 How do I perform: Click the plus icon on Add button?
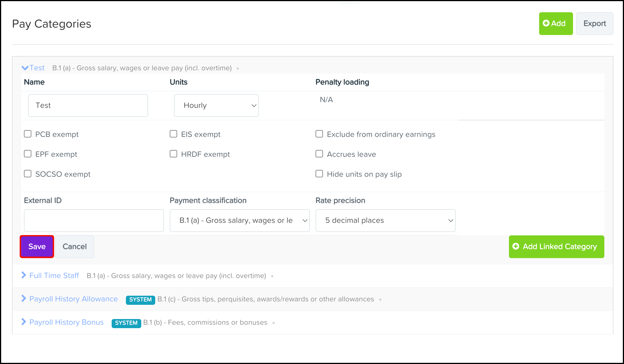point(546,23)
